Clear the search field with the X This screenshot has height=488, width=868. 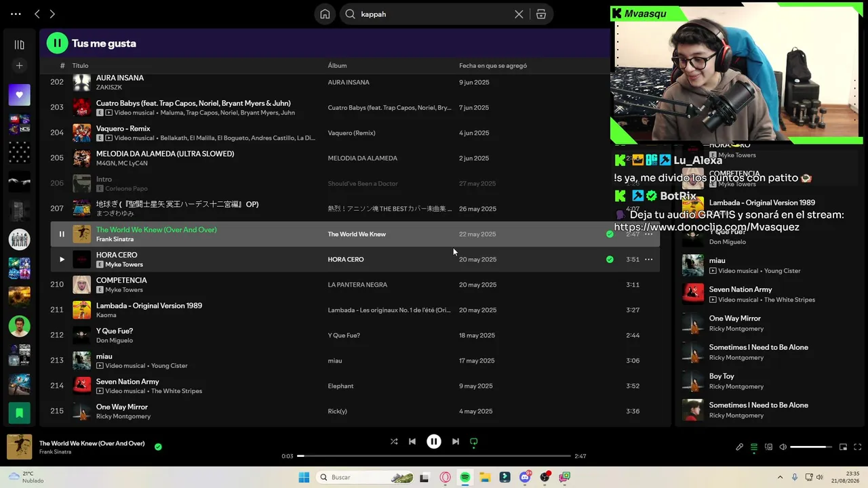click(x=519, y=14)
